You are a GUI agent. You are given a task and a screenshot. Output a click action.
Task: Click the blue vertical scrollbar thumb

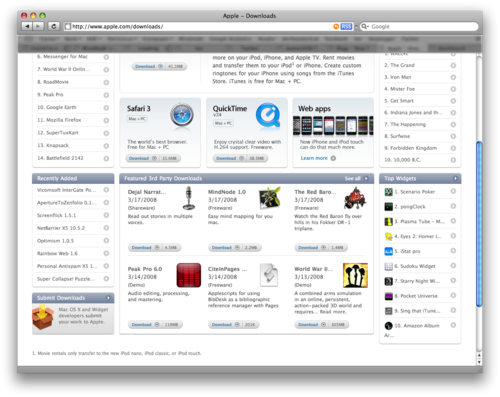click(x=479, y=224)
